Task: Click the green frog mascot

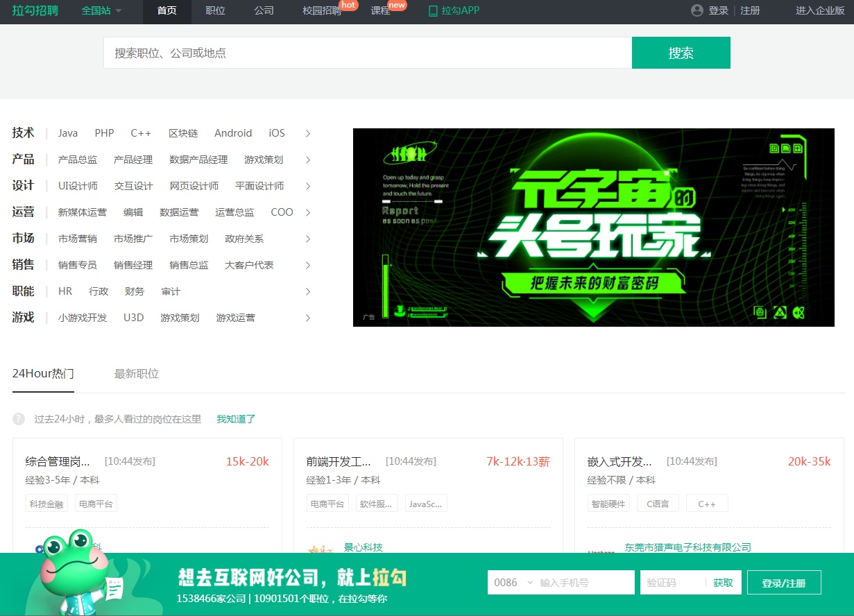Action: [x=73, y=569]
